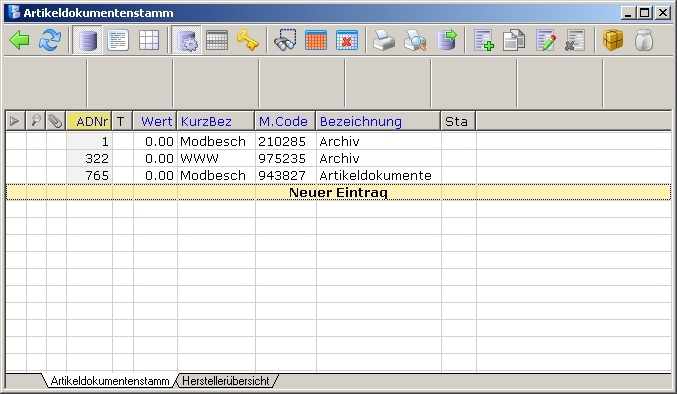Viewport: 677px width, 394px height.
Task: Select the ADNr cell with value 1
Action: click(89, 141)
